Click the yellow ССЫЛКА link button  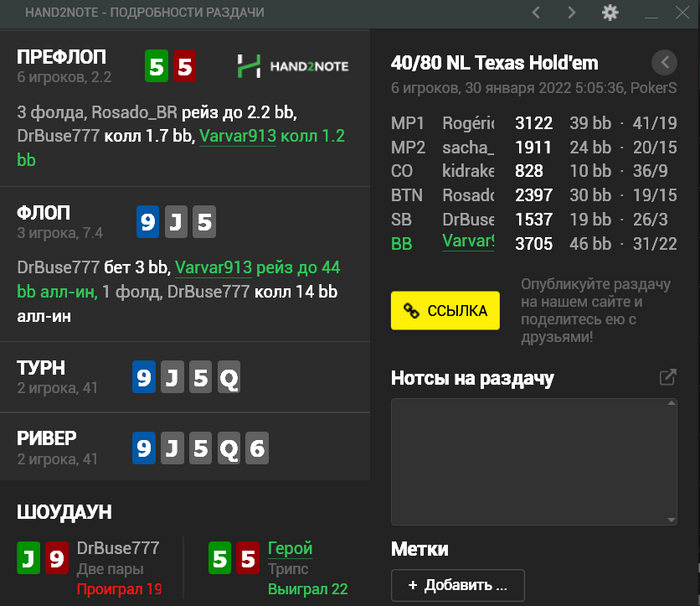coord(445,310)
